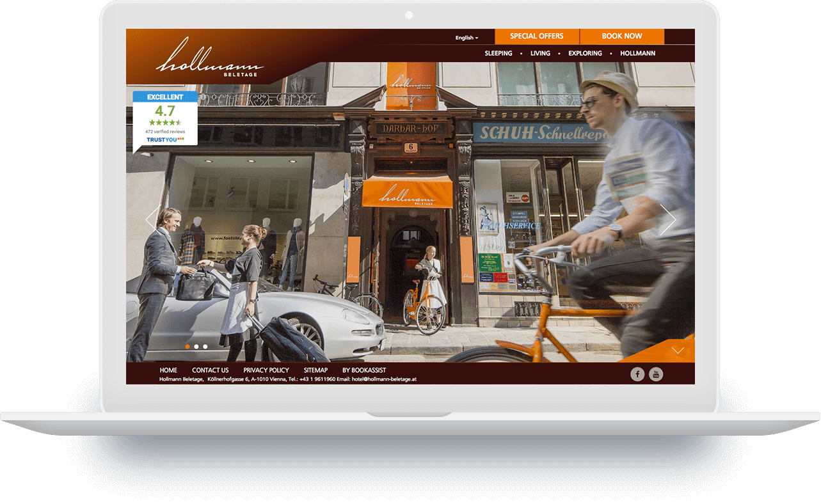
Task: Open the Exploring menu
Action: pyautogui.click(x=585, y=53)
